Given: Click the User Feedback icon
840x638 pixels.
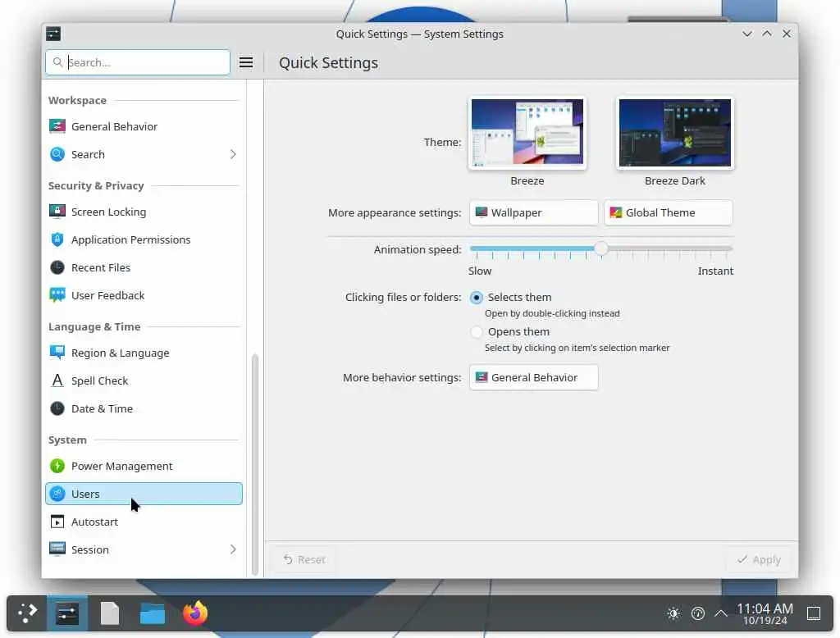Looking at the screenshot, I should [57, 295].
